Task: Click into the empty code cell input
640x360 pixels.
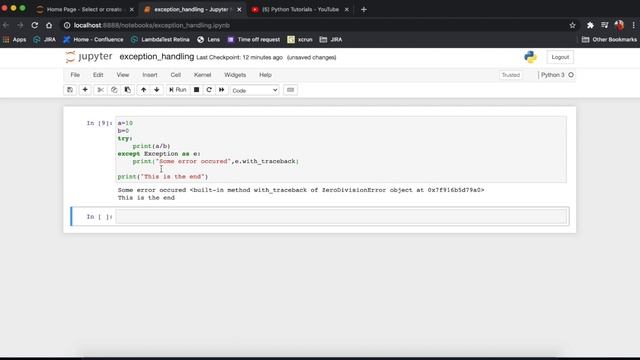Action: tap(341, 216)
